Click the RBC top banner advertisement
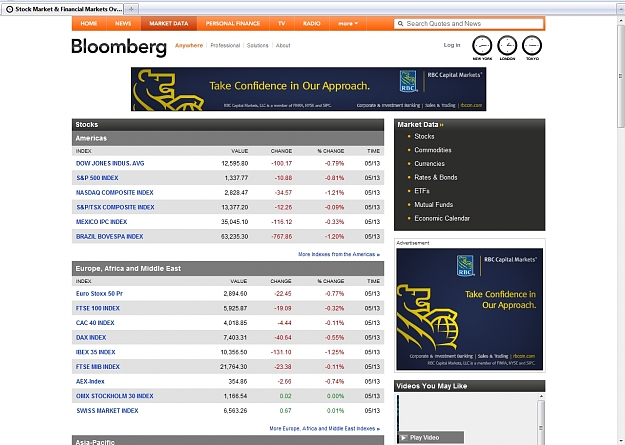 [x=309, y=89]
